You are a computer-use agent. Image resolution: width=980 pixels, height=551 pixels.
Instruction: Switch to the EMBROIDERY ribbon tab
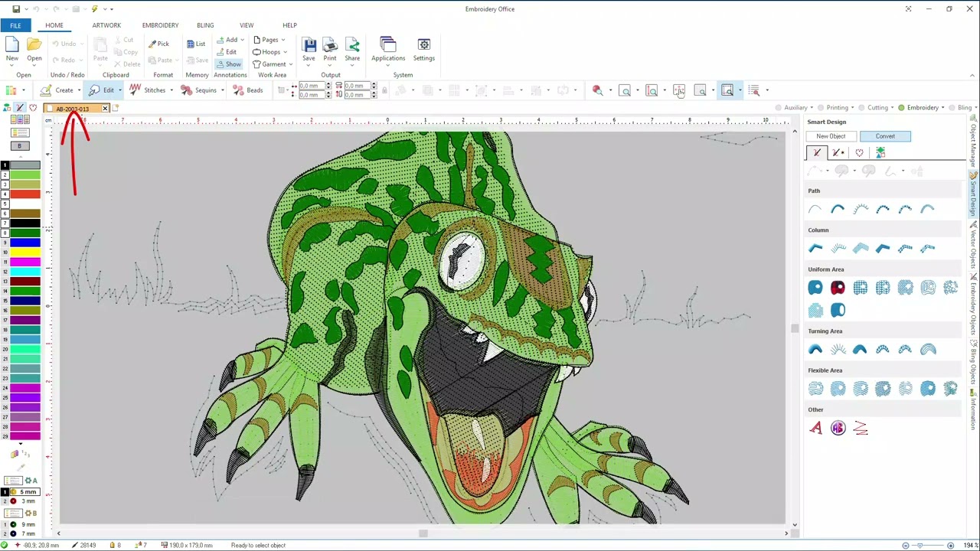pyautogui.click(x=160, y=25)
